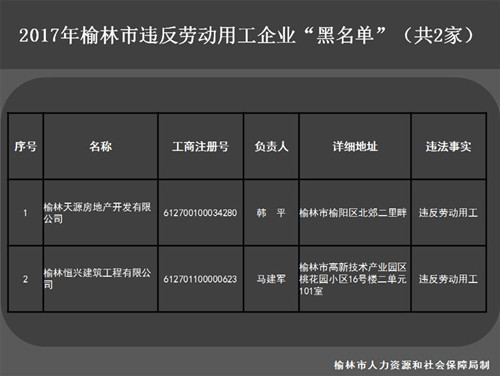Select the 序号 column header

tap(25, 146)
